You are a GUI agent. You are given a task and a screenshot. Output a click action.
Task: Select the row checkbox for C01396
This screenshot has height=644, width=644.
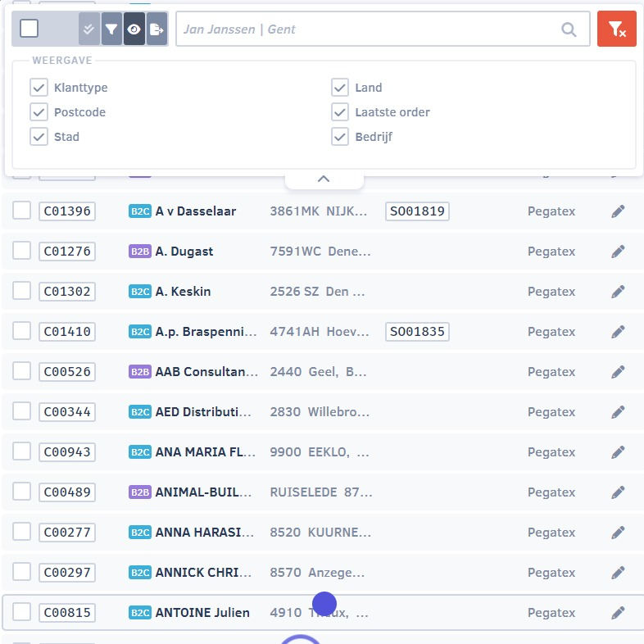[x=22, y=211]
